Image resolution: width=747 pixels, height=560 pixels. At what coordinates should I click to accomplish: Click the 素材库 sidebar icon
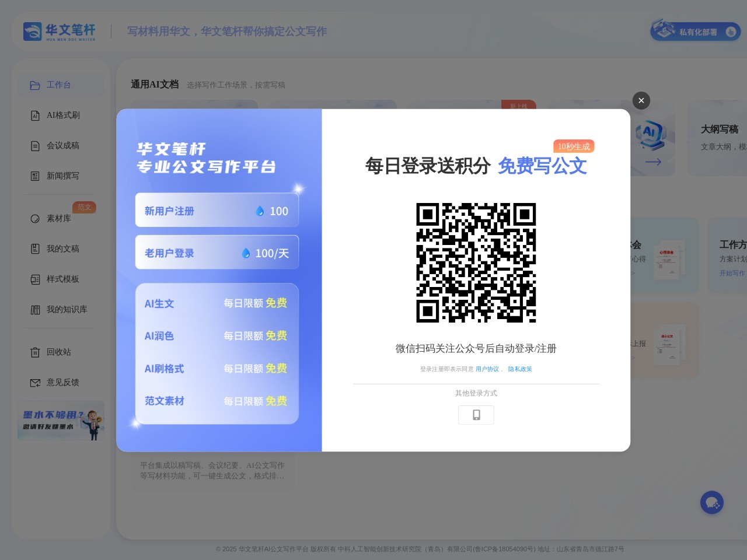pyautogui.click(x=35, y=219)
